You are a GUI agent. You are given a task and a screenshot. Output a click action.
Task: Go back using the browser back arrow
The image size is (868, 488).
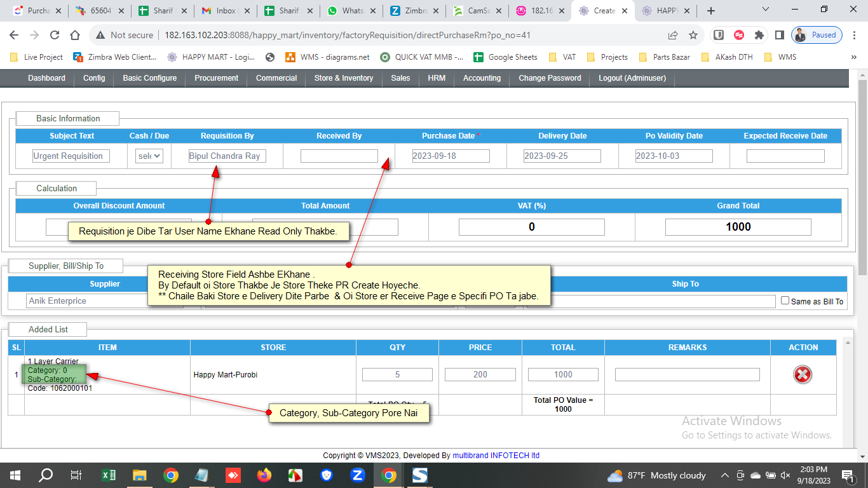14,36
